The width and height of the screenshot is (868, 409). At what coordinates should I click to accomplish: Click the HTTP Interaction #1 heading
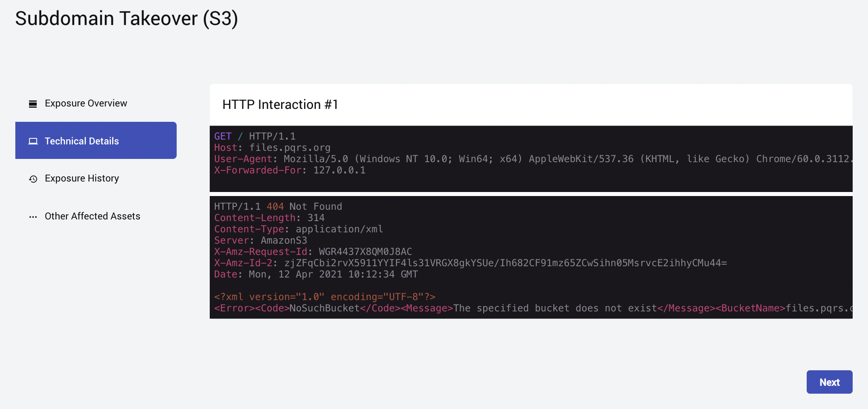[280, 105]
